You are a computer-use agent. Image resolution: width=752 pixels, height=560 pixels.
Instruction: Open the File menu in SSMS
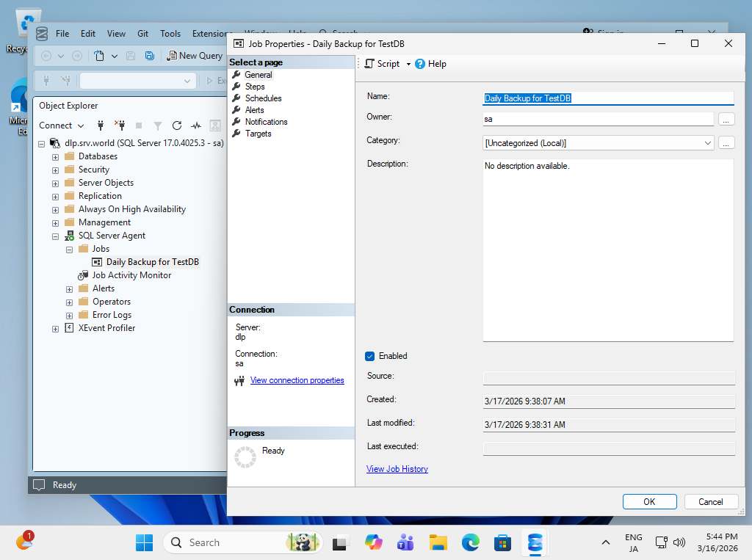tap(62, 34)
